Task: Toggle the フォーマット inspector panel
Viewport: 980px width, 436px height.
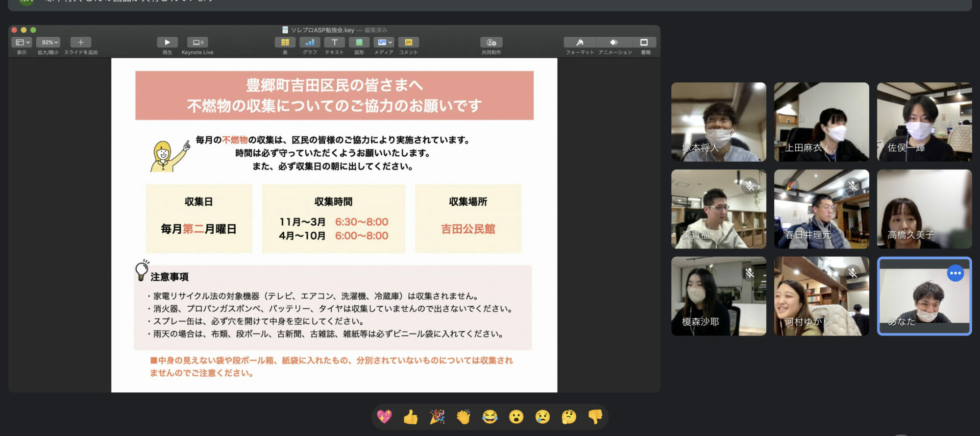Action: 580,43
